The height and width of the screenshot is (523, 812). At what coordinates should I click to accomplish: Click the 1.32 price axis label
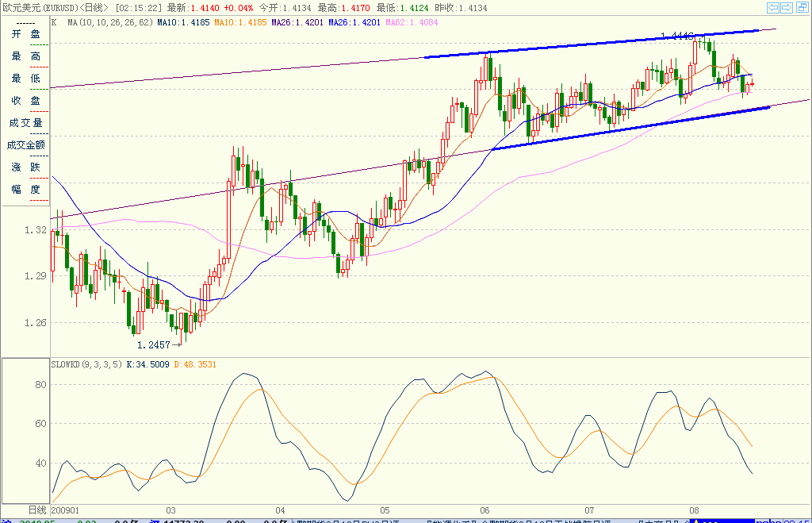click(35, 229)
